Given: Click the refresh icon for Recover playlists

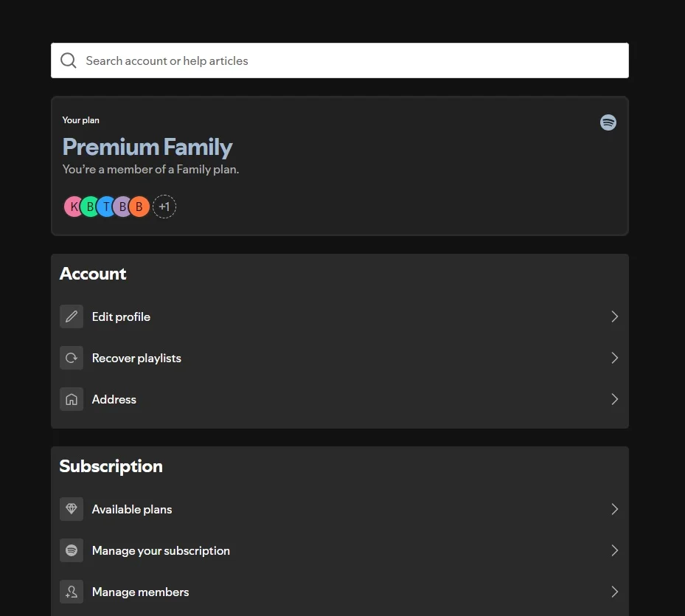Looking at the screenshot, I should click(x=72, y=358).
